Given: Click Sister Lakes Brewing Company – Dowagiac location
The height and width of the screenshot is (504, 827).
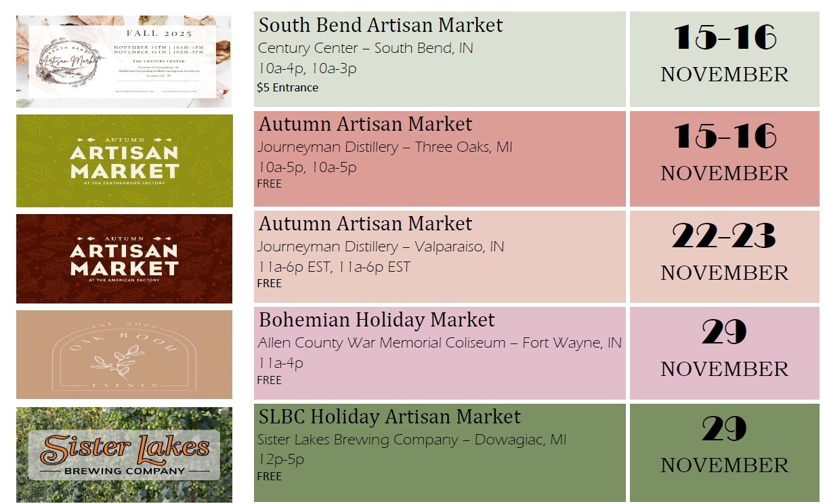Looking at the screenshot, I should pyautogui.click(x=412, y=440).
